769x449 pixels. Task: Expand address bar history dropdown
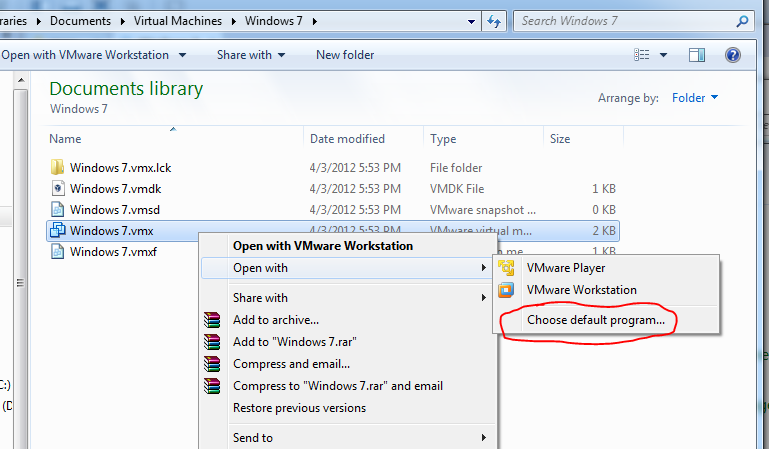471,22
